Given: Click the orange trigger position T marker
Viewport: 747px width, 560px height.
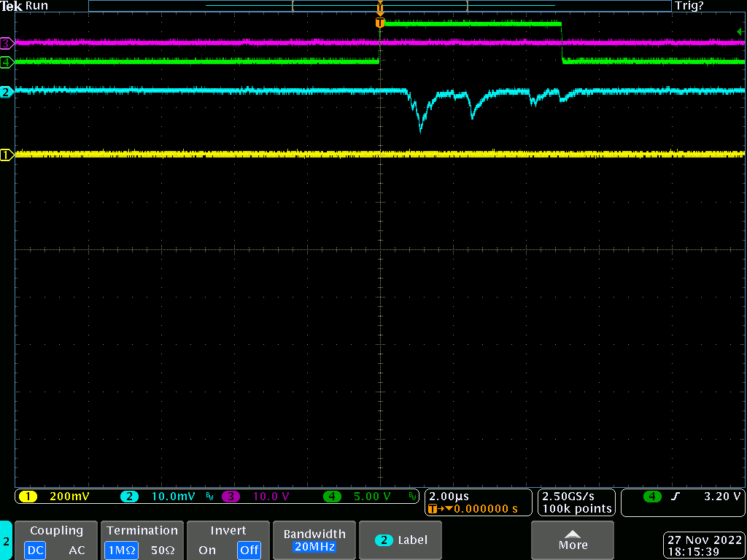Looking at the screenshot, I should (379, 23).
